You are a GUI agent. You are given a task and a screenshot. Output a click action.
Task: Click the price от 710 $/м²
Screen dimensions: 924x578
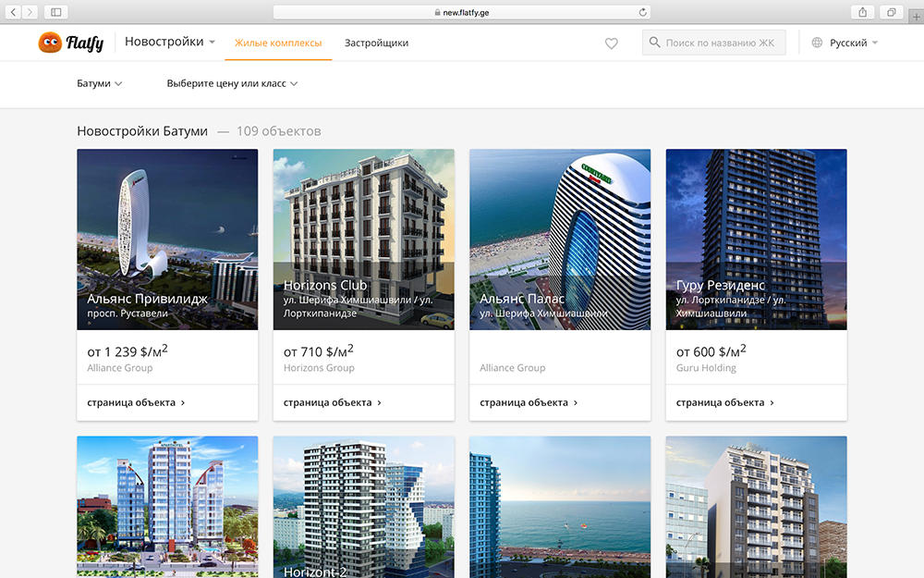318,350
